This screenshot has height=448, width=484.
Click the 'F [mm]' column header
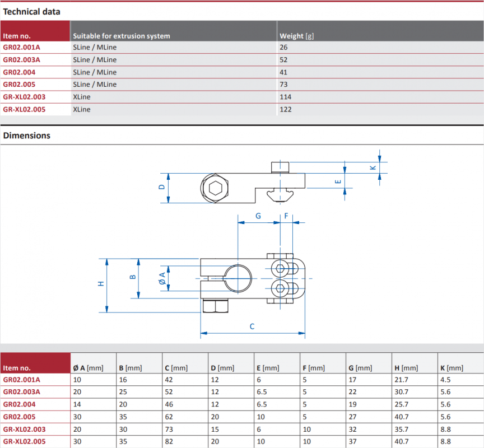coord(314,368)
